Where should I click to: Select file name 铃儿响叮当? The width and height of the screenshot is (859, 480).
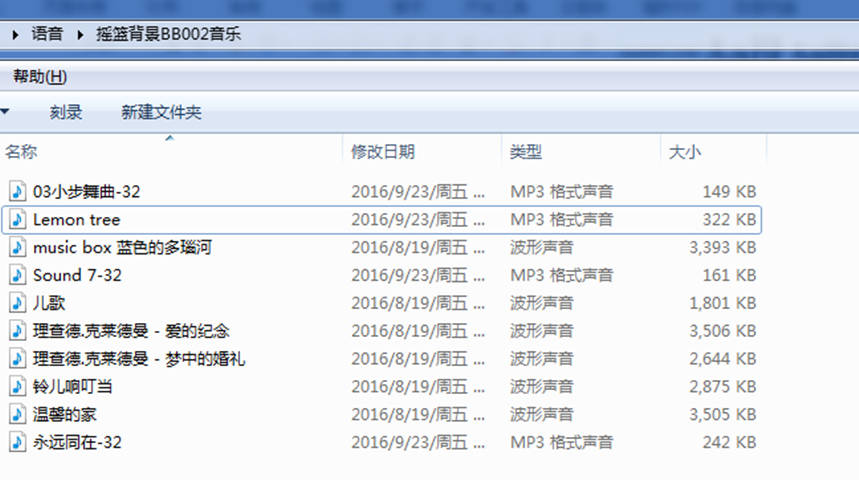(x=73, y=387)
